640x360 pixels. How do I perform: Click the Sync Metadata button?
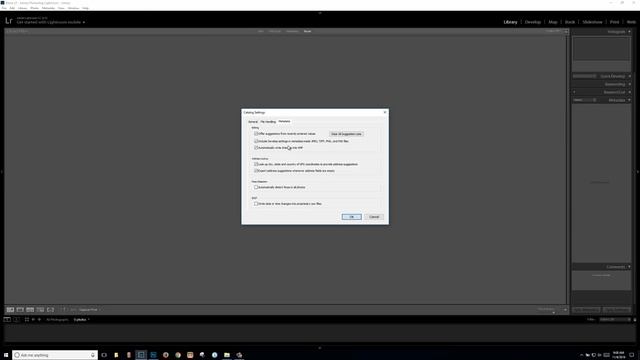pyautogui.click(x=587, y=310)
